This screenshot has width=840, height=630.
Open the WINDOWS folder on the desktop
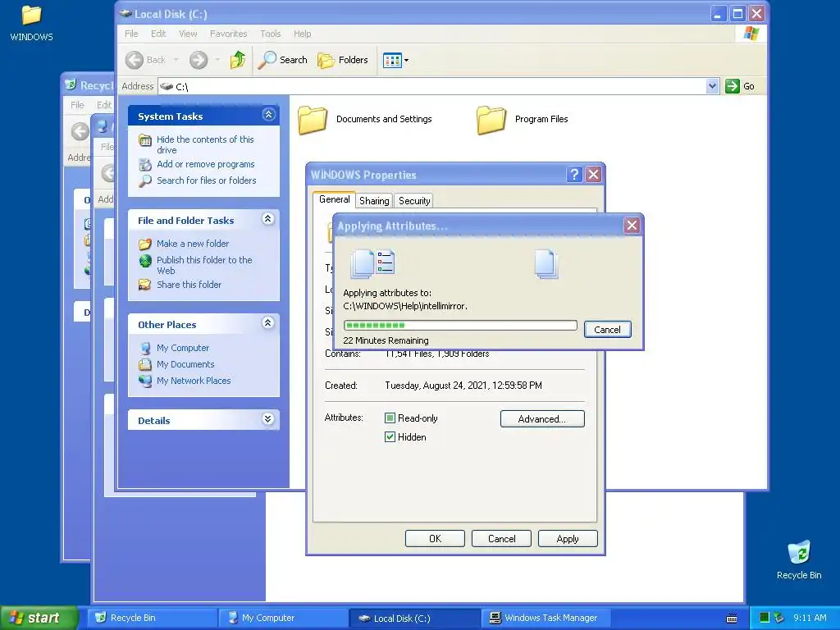click(31, 22)
